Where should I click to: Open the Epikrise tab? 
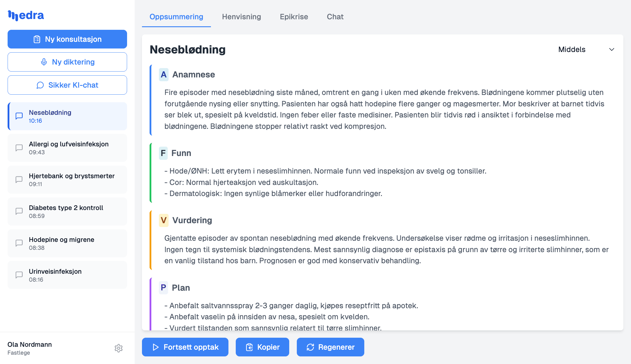294,17
